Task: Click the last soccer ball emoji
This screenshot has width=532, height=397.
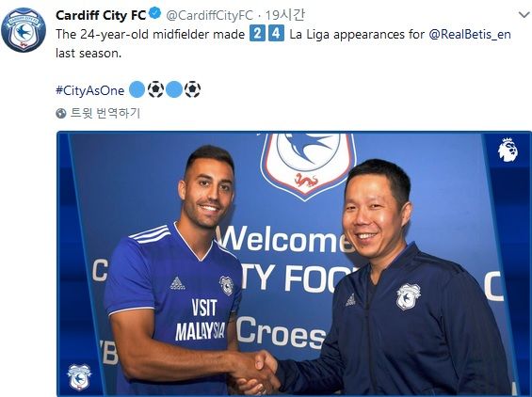Action: point(192,89)
